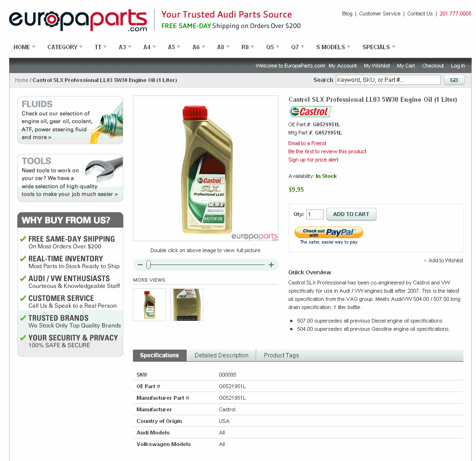Click the europaparts.com logo
Screen dimensions: 476x461
pos(78,20)
